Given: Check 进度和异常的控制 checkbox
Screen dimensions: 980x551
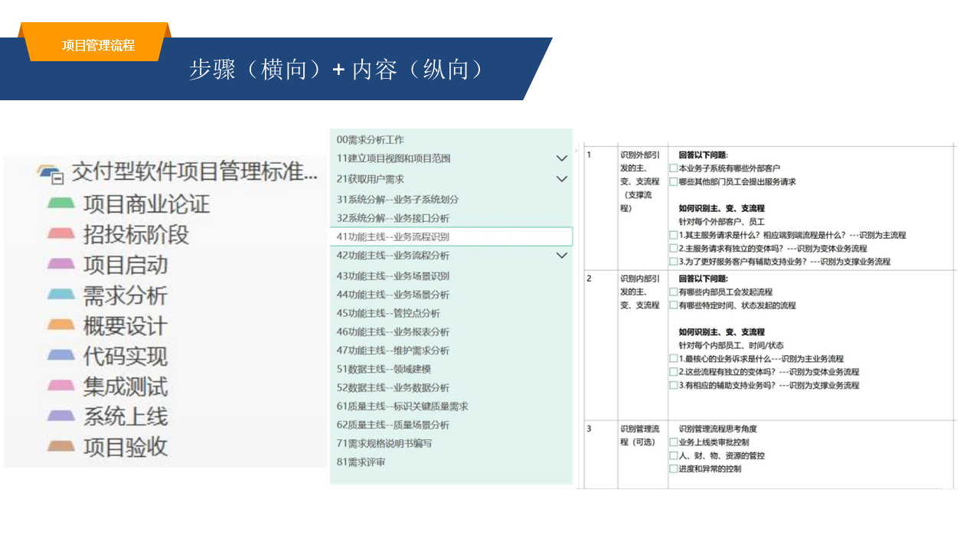Looking at the screenshot, I should [673, 469].
